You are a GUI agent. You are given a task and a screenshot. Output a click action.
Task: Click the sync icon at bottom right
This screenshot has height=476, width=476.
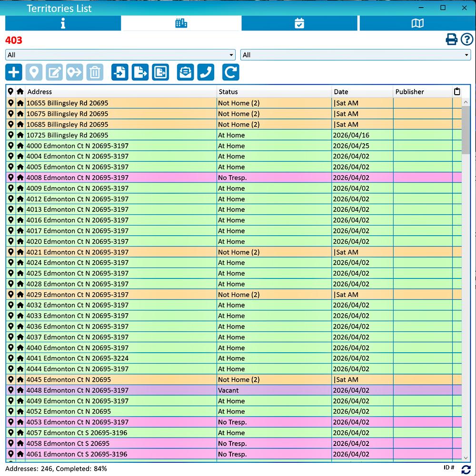pos(466,470)
